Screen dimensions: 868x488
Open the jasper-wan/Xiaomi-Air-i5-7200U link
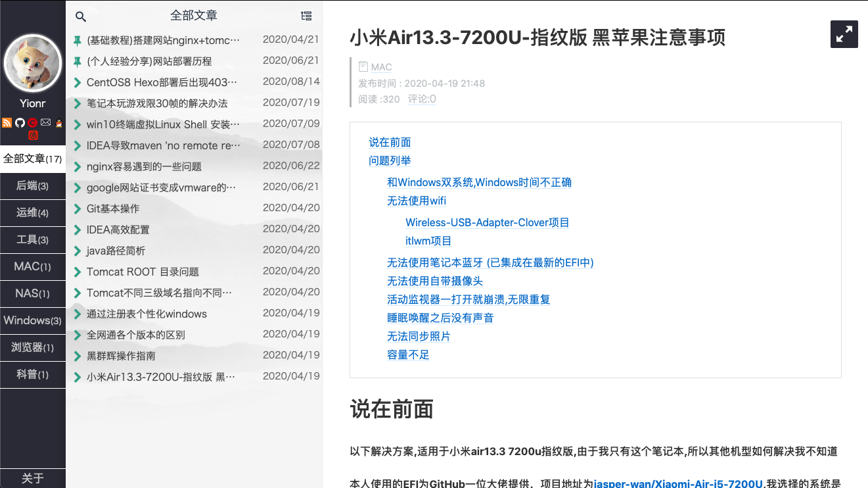(679, 483)
